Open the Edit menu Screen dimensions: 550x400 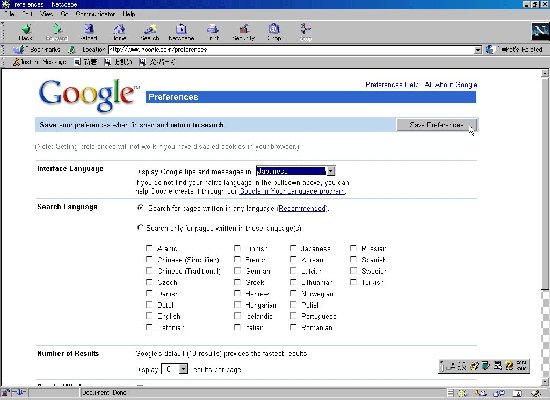coord(27,14)
